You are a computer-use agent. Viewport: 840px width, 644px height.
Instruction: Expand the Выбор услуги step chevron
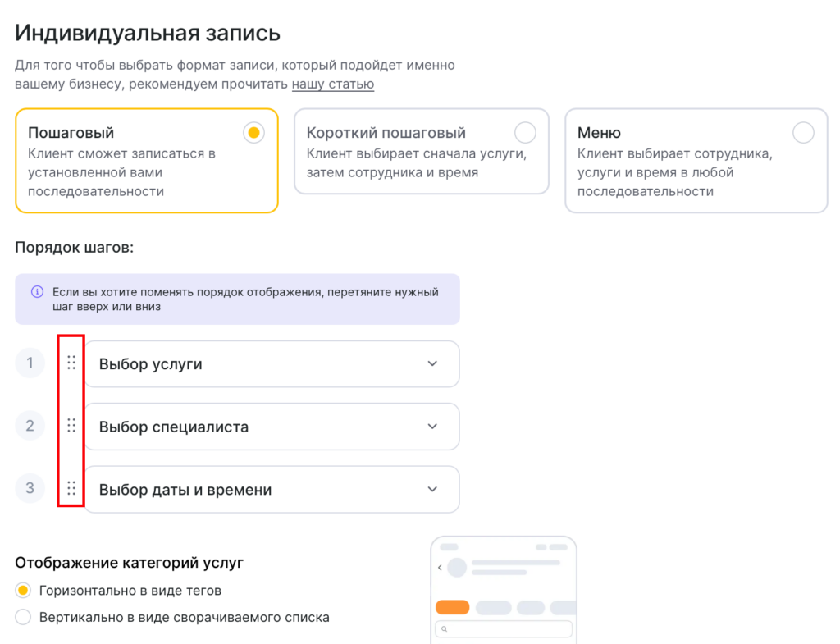point(432,363)
